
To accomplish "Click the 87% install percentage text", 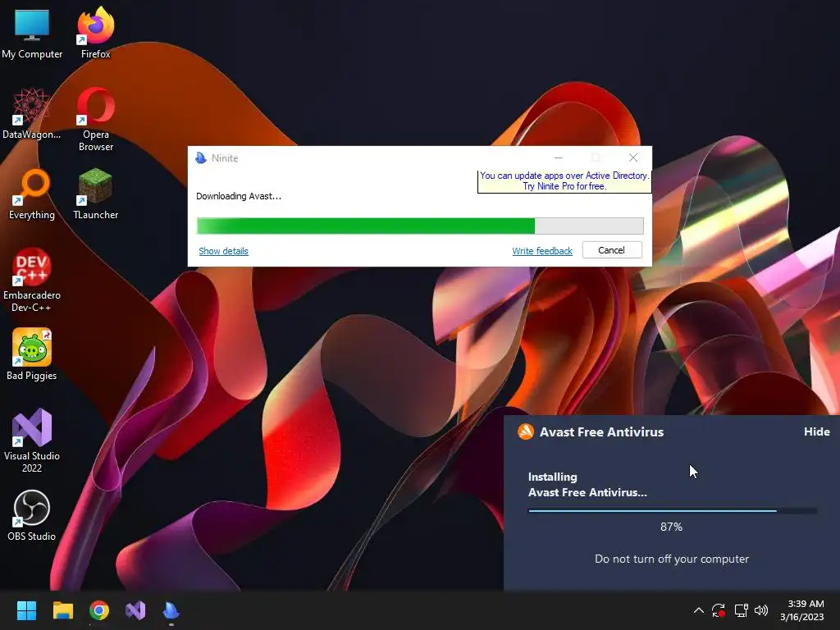I will 671,527.
